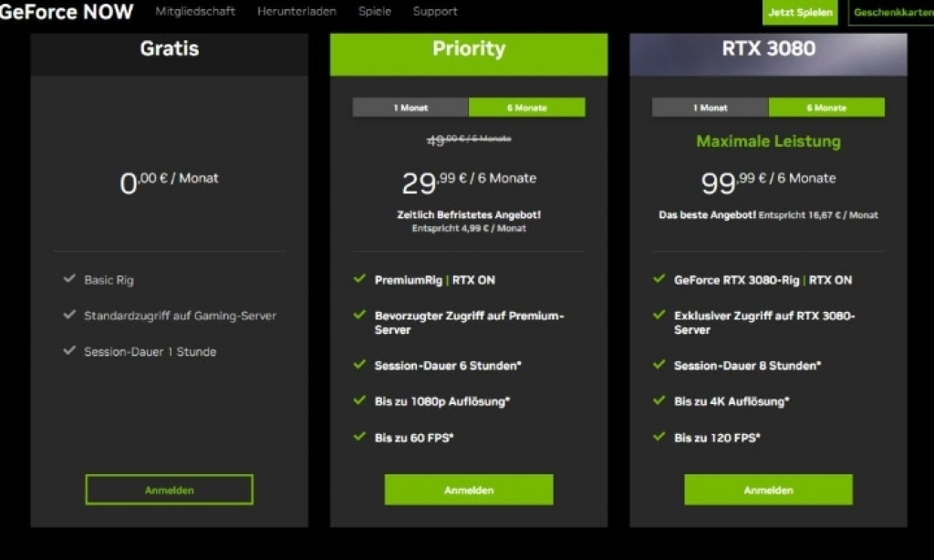This screenshot has height=560, width=934.
Task: Click the checkmark beside GeForce RTX 3080-Rig
Action: click(x=659, y=279)
